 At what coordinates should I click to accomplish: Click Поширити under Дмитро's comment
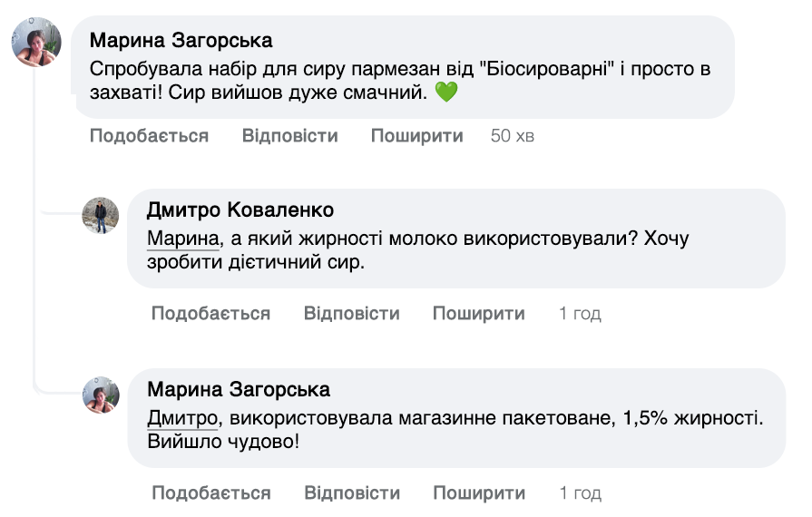(478, 314)
